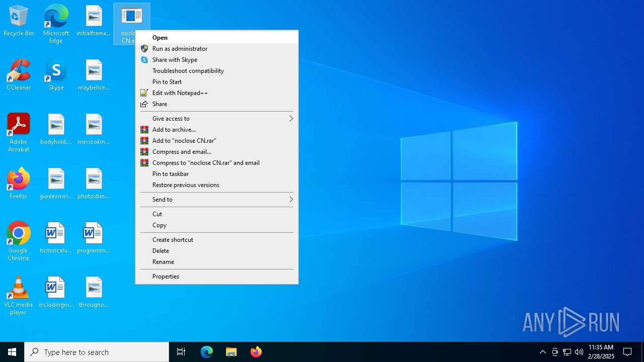Select the Firefox desktop shortcut
The width and height of the screenshot is (644, 362).
click(19, 184)
